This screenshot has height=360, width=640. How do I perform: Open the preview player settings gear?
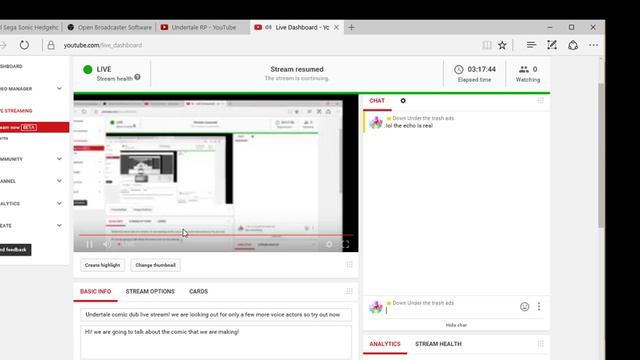click(329, 244)
